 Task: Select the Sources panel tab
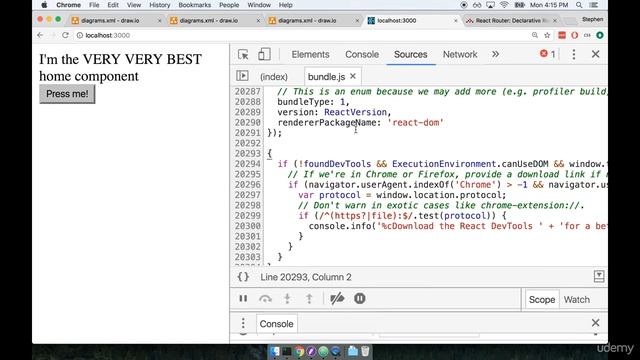click(411, 54)
